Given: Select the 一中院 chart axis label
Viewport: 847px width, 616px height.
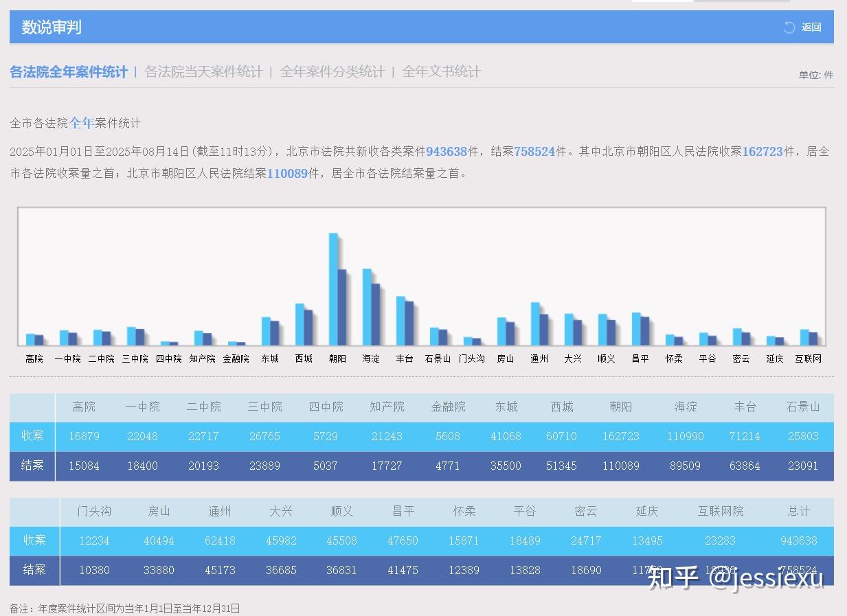Looking at the screenshot, I should click(68, 358).
